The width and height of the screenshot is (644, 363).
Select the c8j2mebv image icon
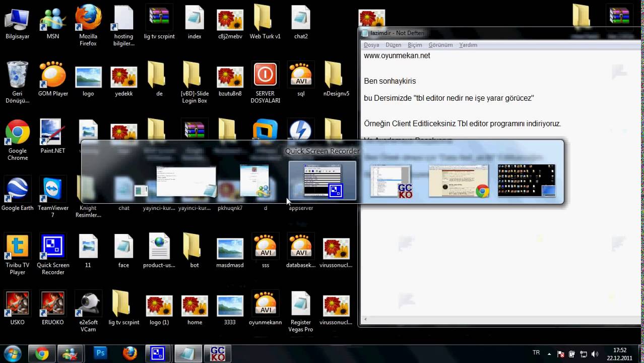pos(230,23)
